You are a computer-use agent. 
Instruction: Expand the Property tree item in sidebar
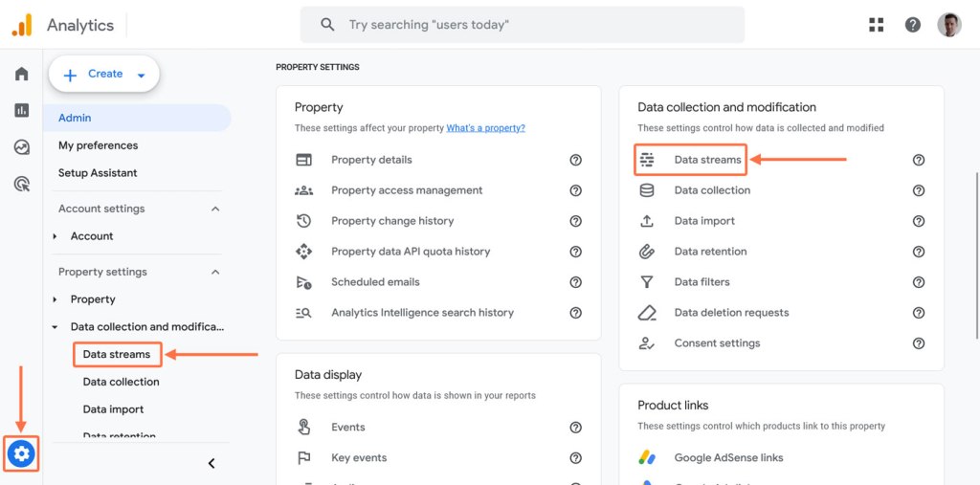[55, 299]
